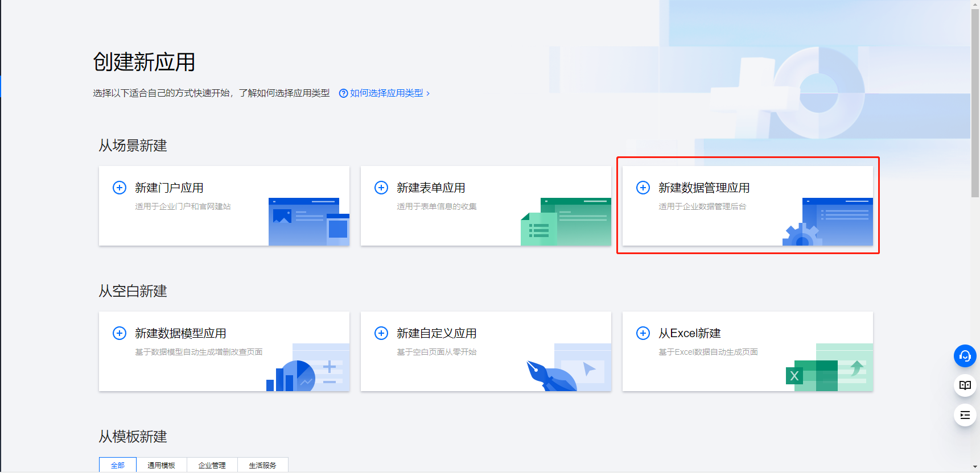Click 基于Excel数据自动生成页面 description
This screenshot has width=980, height=473.
708,352
